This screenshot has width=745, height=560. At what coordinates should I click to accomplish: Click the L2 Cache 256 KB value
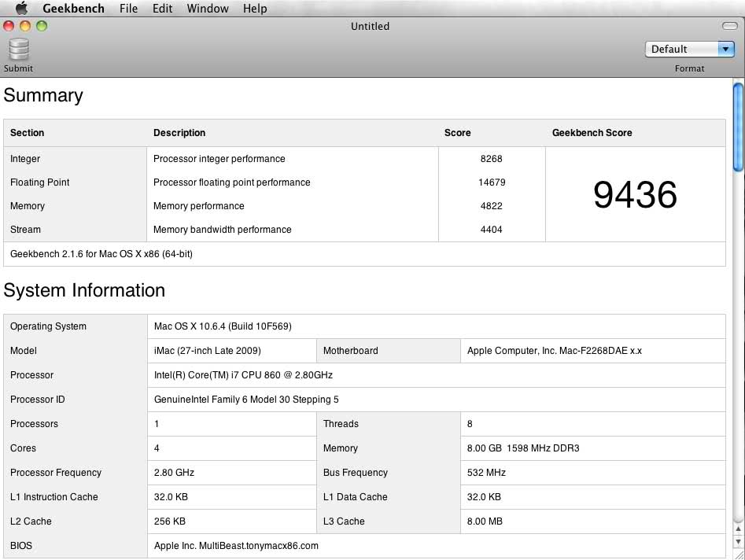click(x=170, y=521)
